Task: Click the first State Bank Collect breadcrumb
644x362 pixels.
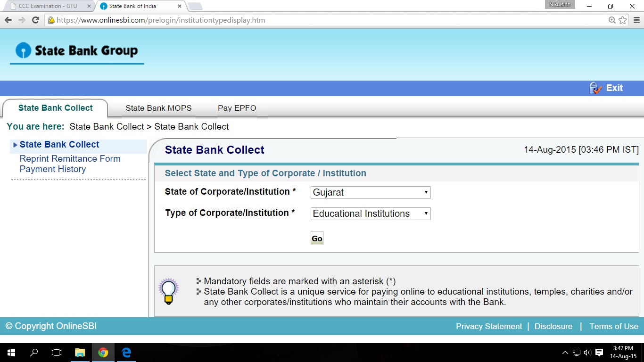Action: pyautogui.click(x=107, y=127)
